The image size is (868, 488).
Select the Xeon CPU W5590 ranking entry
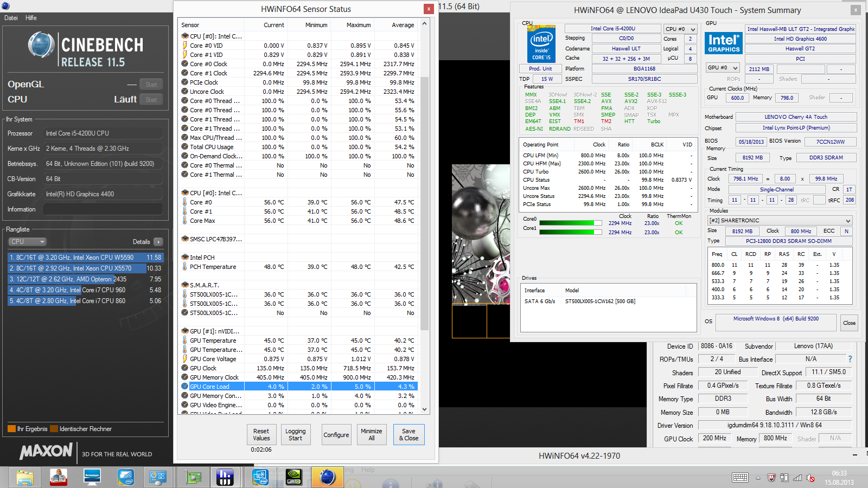coord(85,258)
